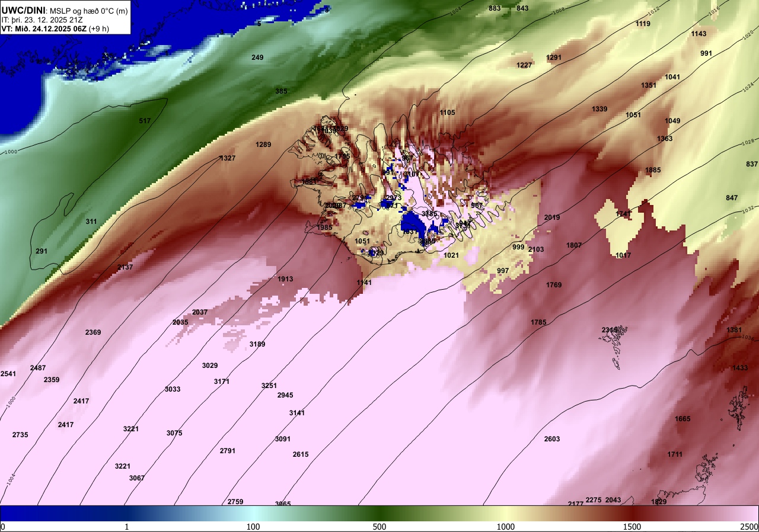This screenshot has height=532, width=759.
Task: Click the 2603 value on the map
Action: point(552,439)
